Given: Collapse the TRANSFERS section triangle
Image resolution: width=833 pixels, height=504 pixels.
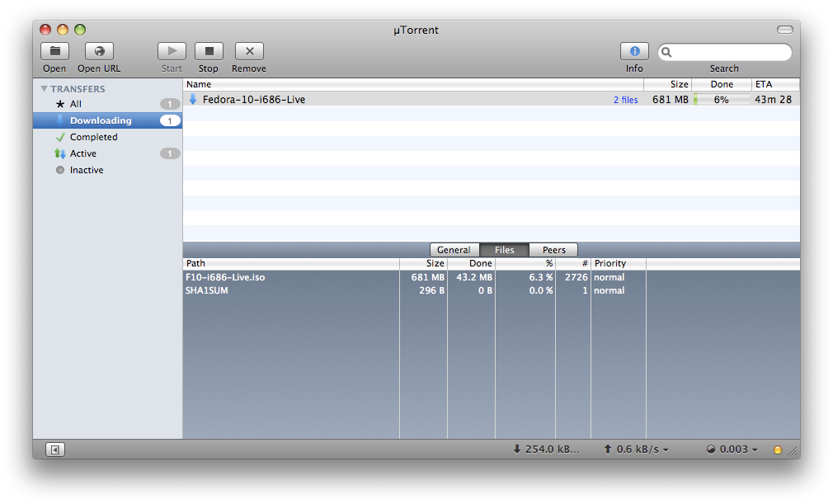Looking at the screenshot, I should [44, 89].
